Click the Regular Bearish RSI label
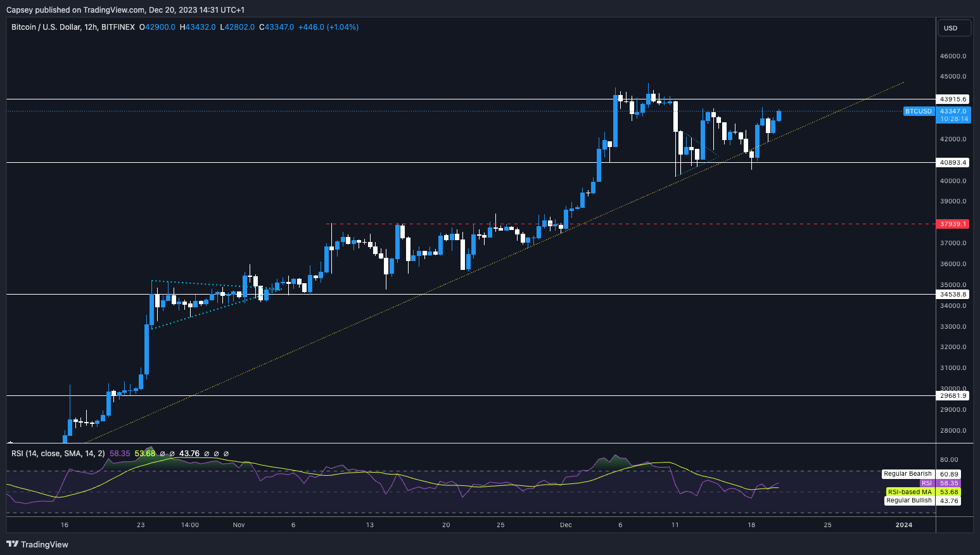The height and width of the screenshot is (555, 980). 907,474
